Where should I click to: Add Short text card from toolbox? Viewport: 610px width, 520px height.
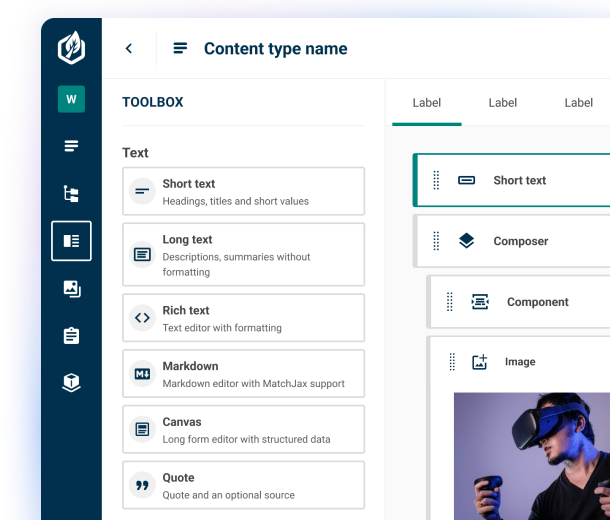coord(244,191)
